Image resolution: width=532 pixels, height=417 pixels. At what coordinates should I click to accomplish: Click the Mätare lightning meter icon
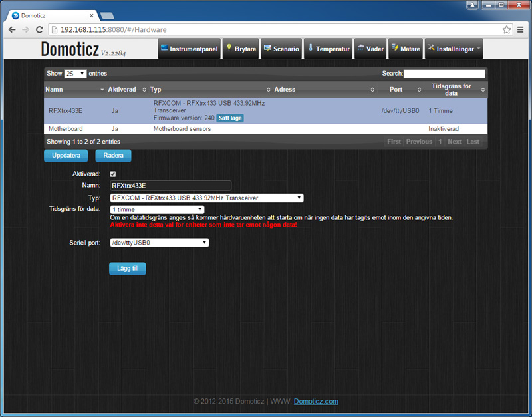[x=395, y=47]
